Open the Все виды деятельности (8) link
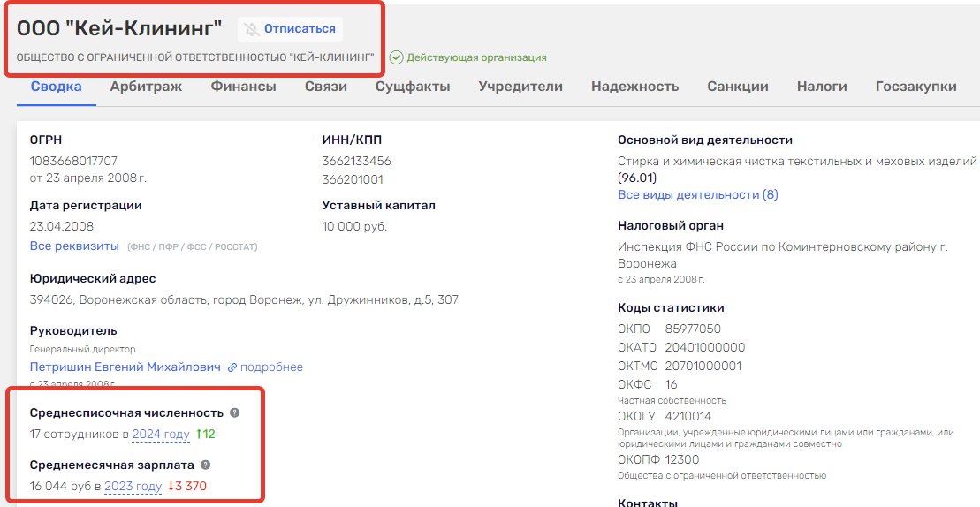Viewport: 980px width, 507px height. [x=697, y=195]
